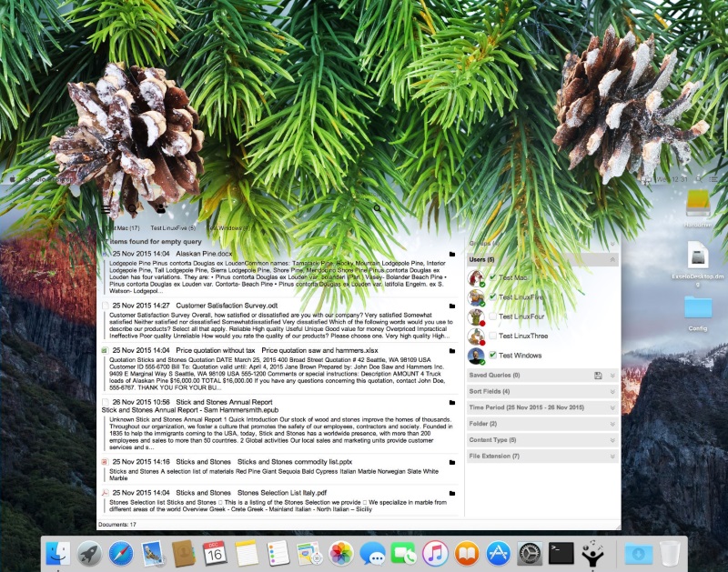728x572 pixels.
Task: Open Photos app in the Dock
Action: [340, 554]
